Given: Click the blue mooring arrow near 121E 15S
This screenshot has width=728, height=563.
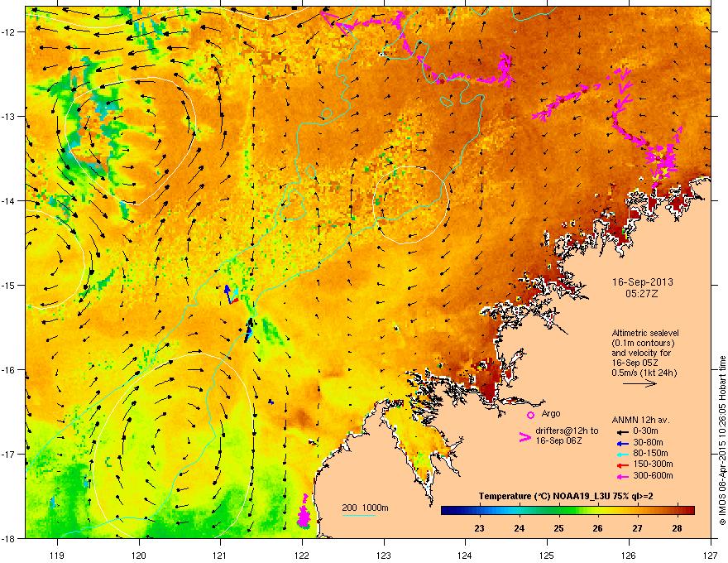Looking at the screenshot, I should [227, 294].
